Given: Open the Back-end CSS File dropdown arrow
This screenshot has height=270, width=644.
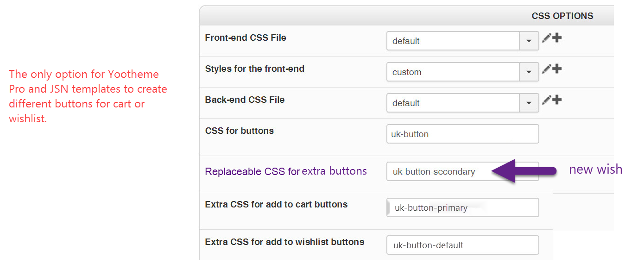Looking at the screenshot, I should coord(529,103).
